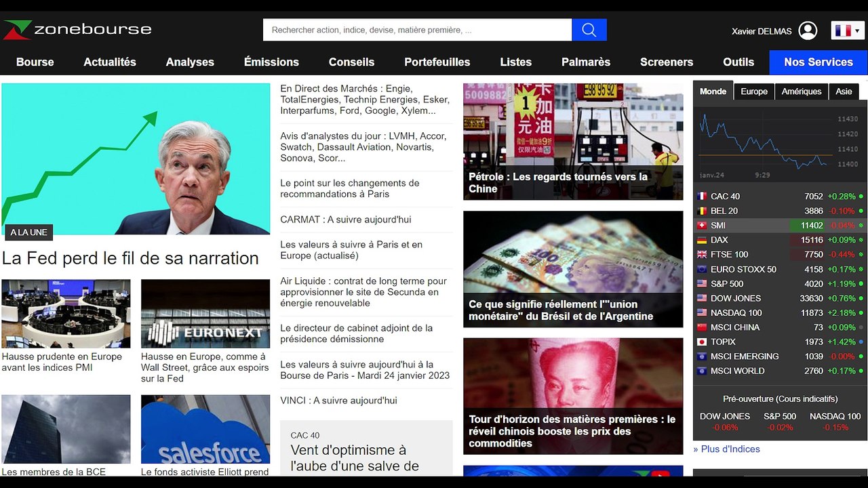Click the Nos Services button
This screenshot has height=488, width=868.
pyautogui.click(x=818, y=62)
